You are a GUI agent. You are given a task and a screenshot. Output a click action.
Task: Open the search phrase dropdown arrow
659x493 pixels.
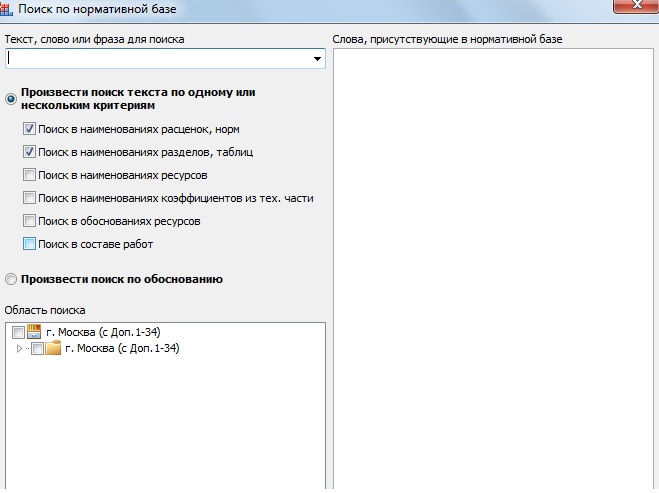pyautogui.click(x=317, y=60)
